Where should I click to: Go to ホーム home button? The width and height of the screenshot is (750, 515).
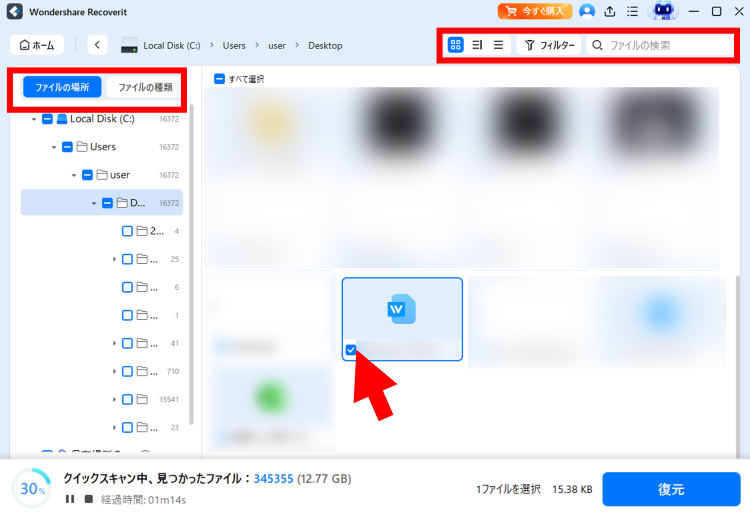[x=37, y=45]
